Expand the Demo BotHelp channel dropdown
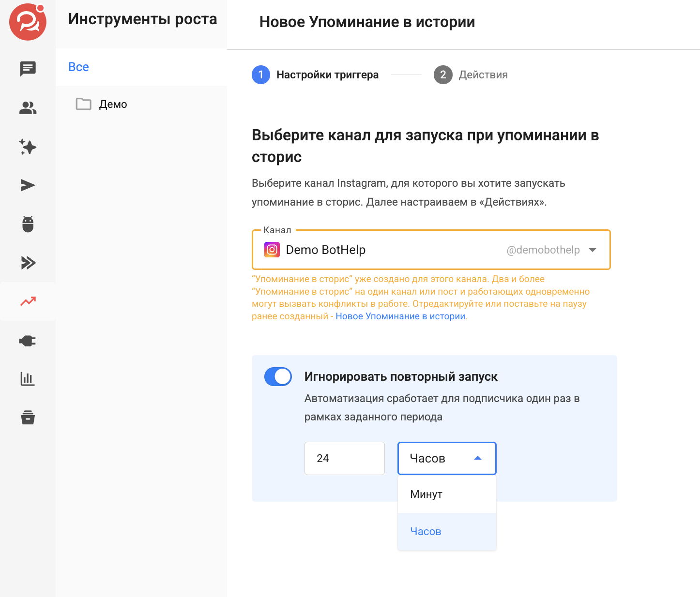Screen dimensions: 700x597 point(431,250)
